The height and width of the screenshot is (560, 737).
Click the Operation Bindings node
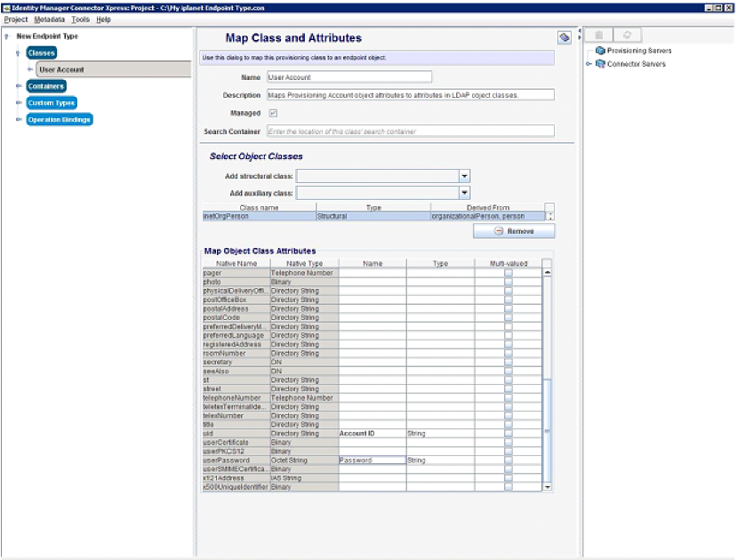59,119
